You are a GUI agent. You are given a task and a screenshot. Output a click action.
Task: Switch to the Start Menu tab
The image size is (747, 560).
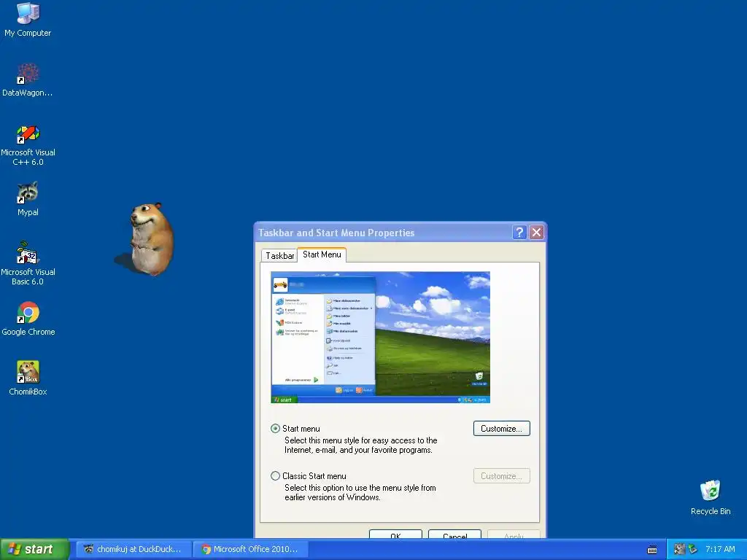pos(322,254)
